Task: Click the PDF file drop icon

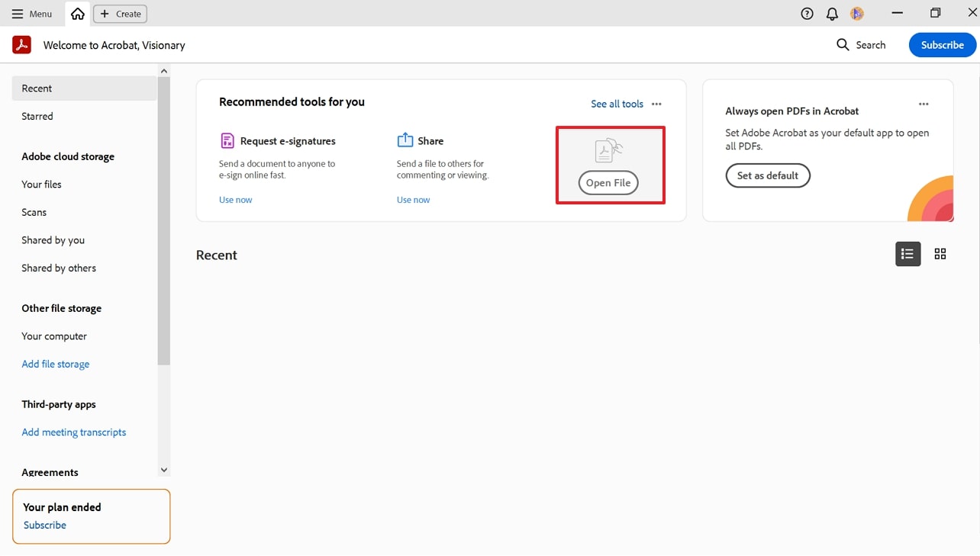Action: [608, 151]
